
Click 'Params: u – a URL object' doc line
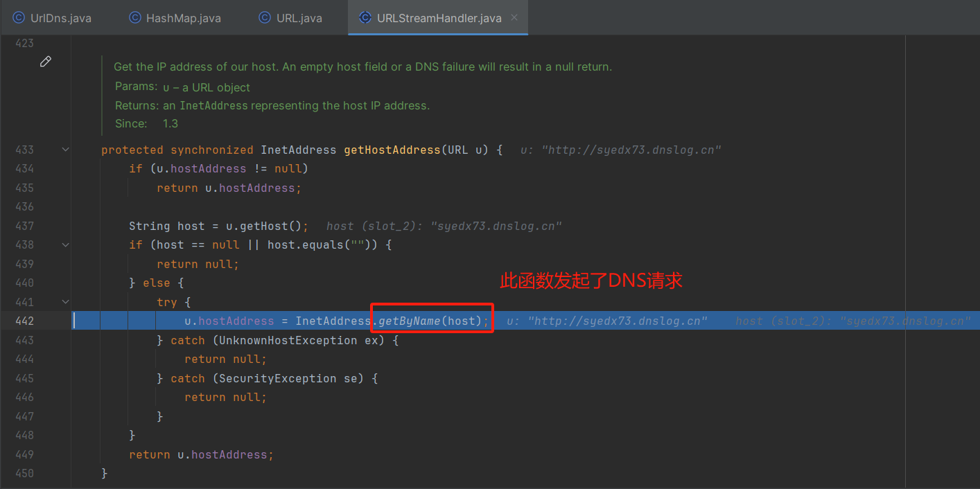182,87
